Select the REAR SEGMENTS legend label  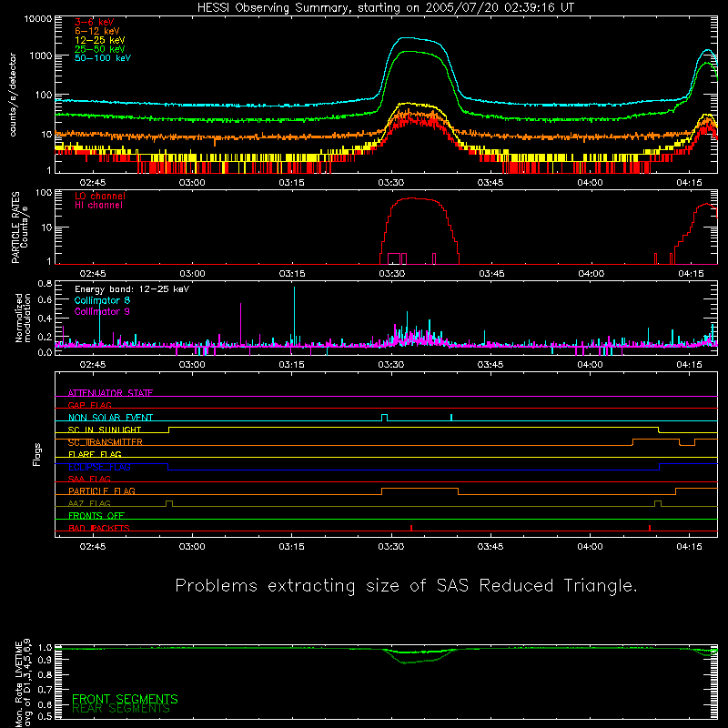[121, 709]
